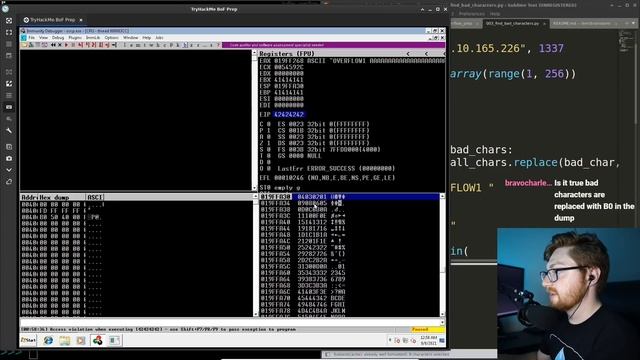Show CPU window via 'c' toolbar button
The image size is (640, 360).
tap(164, 45)
